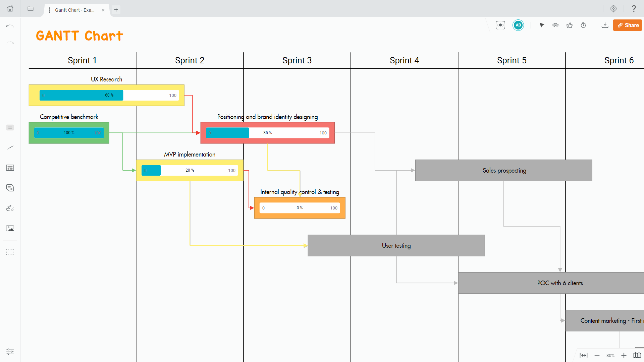Select the freehand pen drawing tool

pyautogui.click(x=10, y=208)
